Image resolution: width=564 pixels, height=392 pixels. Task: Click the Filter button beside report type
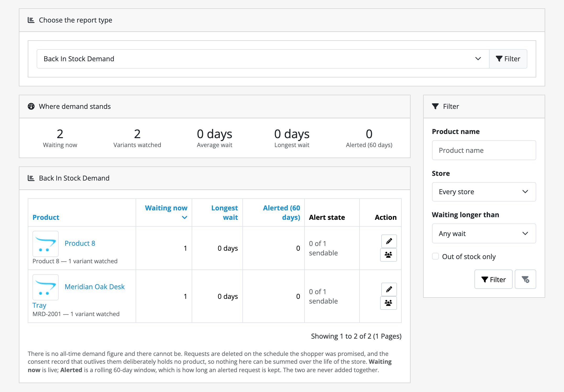click(x=508, y=59)
